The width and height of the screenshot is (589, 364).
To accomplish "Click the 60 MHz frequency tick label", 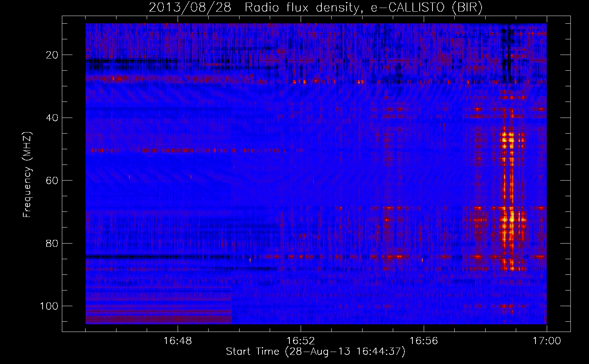I will click(x=52, y=181).
